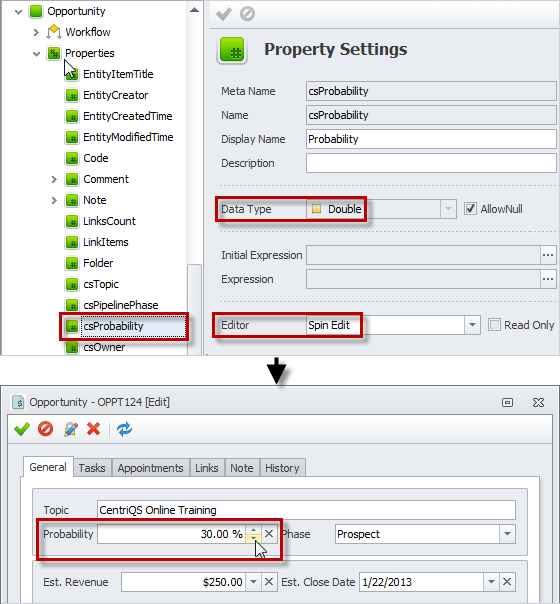Open the Editor dropdown list

point(472,325)
